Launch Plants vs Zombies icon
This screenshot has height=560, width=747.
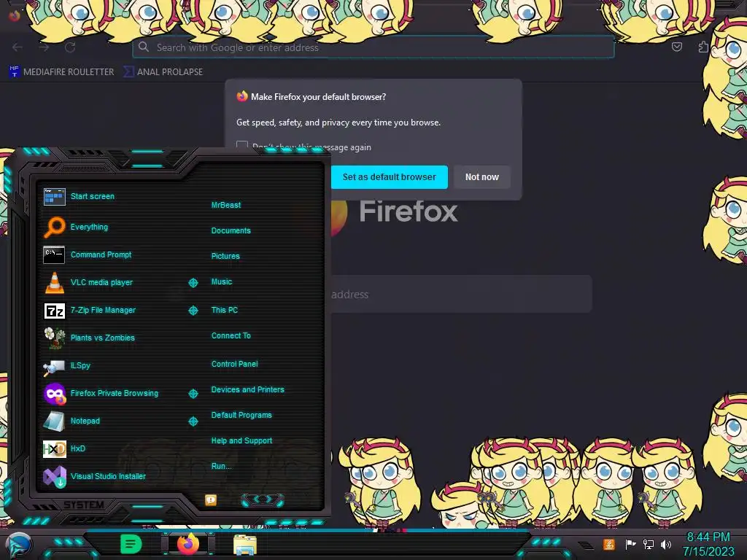click(x=54, y=338)
